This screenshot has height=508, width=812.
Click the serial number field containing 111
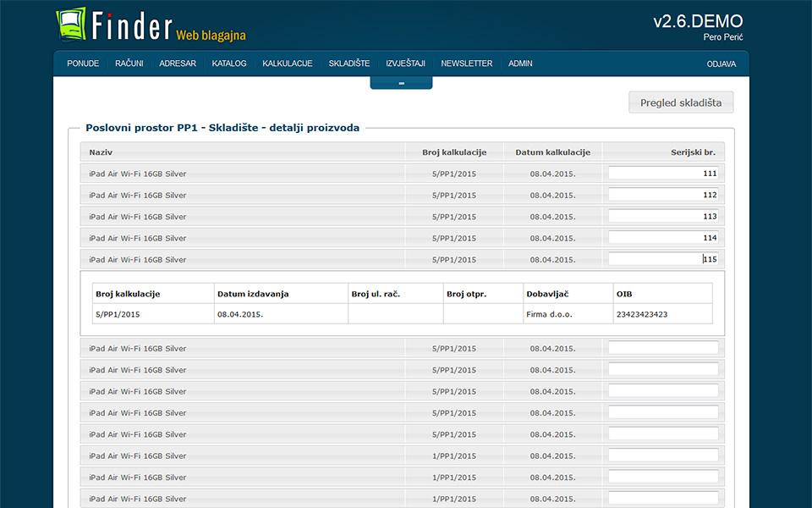[663, 174]
